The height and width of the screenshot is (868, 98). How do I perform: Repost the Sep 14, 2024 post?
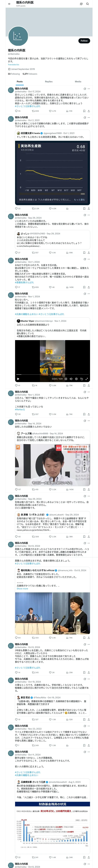click(35, 489)
